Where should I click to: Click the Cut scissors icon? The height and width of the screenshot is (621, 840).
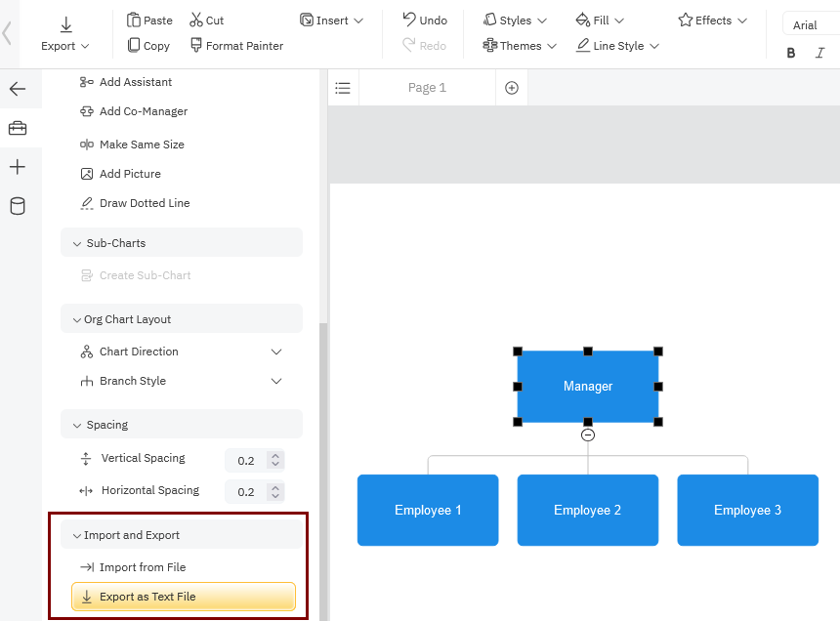tap(196, 20)
